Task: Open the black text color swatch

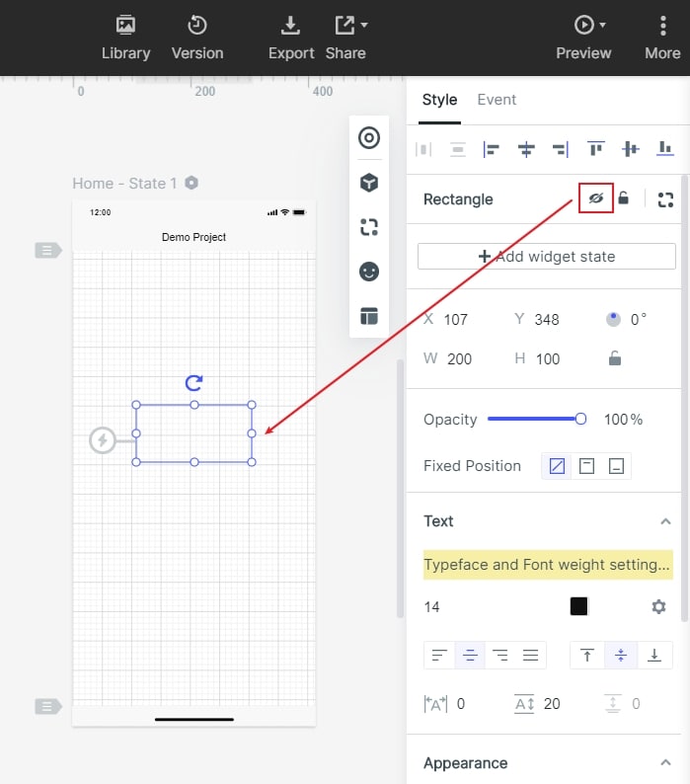Action: [x=578, y=606]
